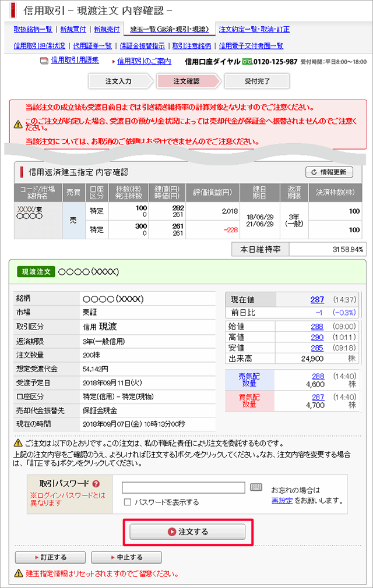Click the 情報更新 refresh button
373x588 pixels.
(x=329, y=172)
